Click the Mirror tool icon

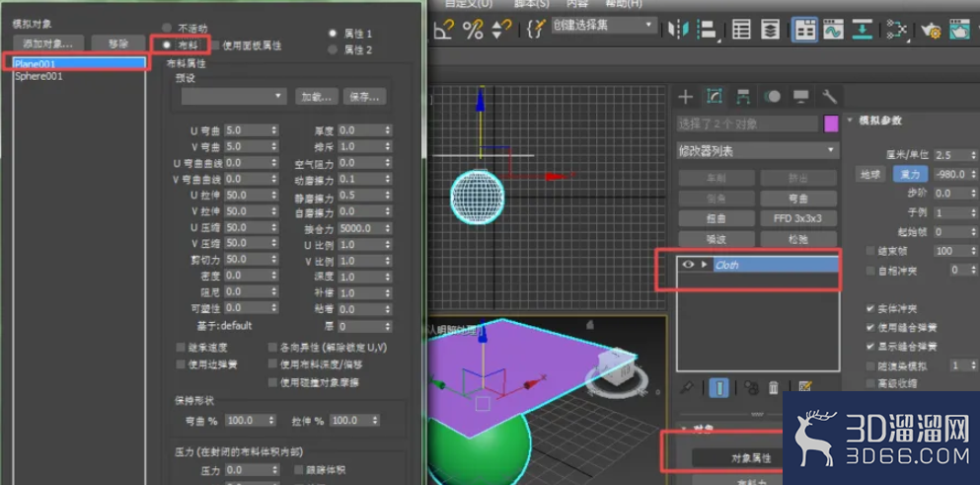pyautogui.click(x=677, y=29)
